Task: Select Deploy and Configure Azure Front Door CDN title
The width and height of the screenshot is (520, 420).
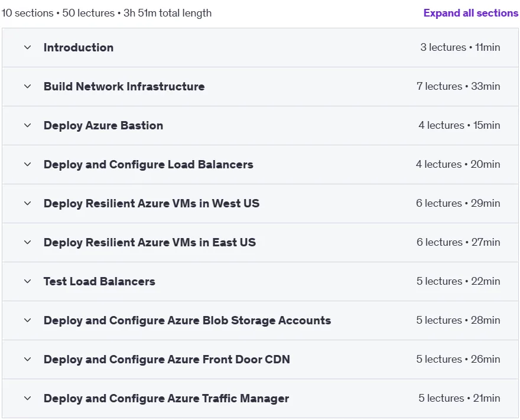Action: pos(167,359)
